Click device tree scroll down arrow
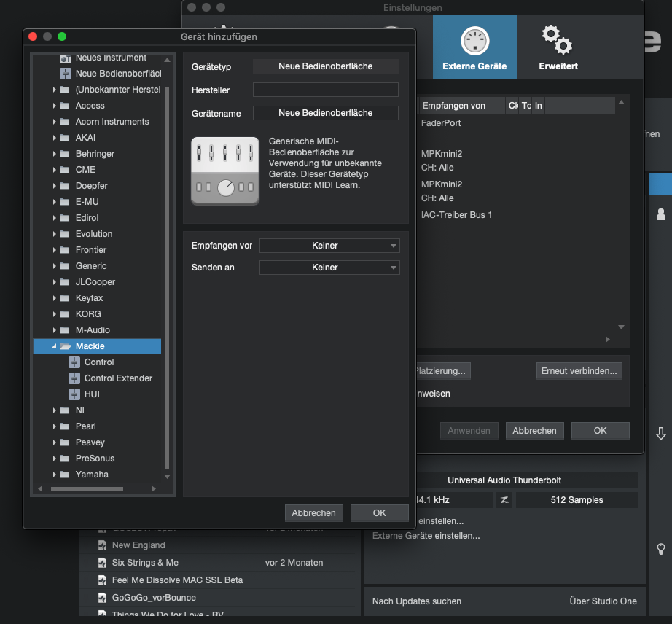672x624 pixels. click(x=167, y=476)
